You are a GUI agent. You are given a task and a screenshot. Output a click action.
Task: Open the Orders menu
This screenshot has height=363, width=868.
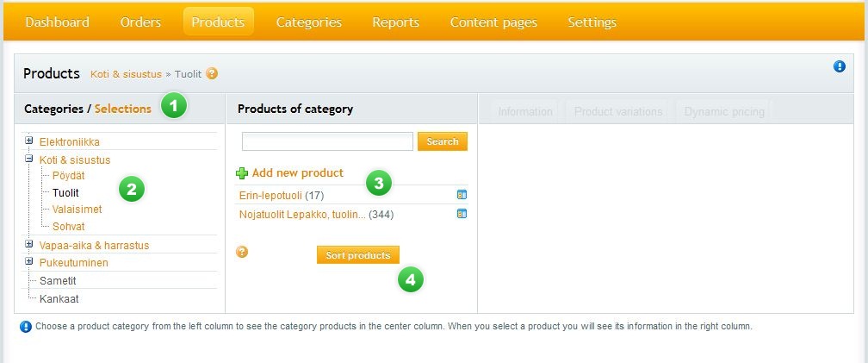140,22
